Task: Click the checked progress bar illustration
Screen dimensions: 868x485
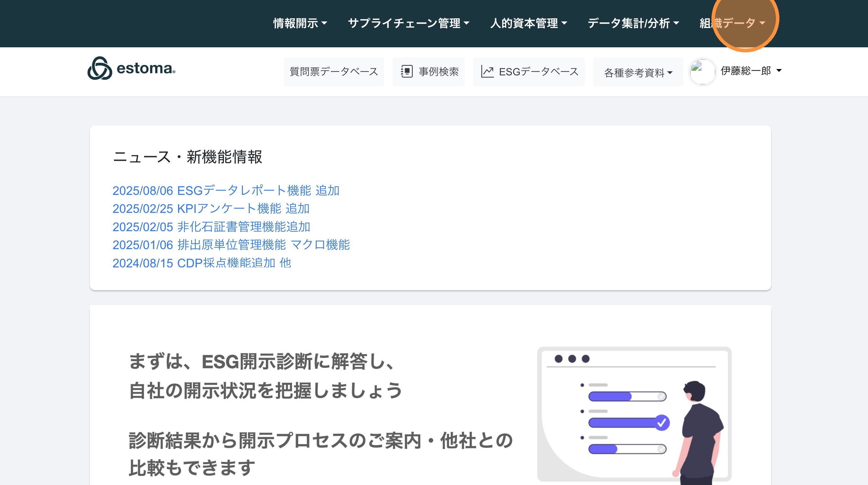Action: 628,423
